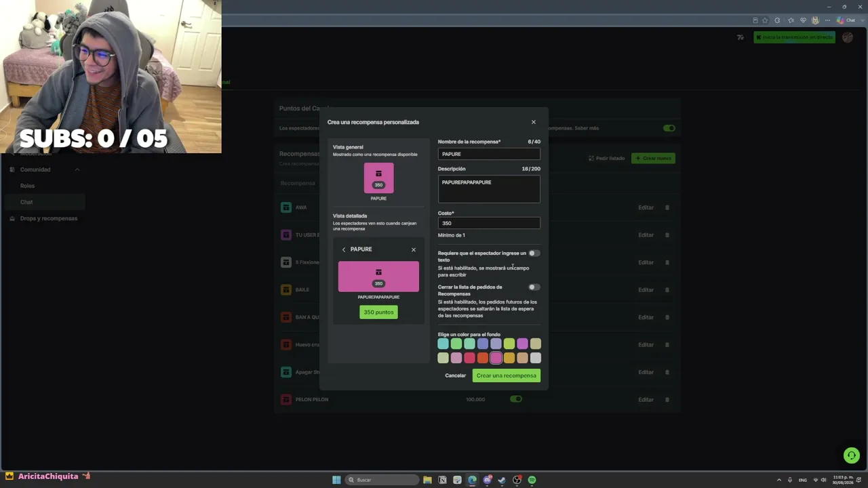Toggle the PELON PELON reward enabled switch

(x=516, y=399)
